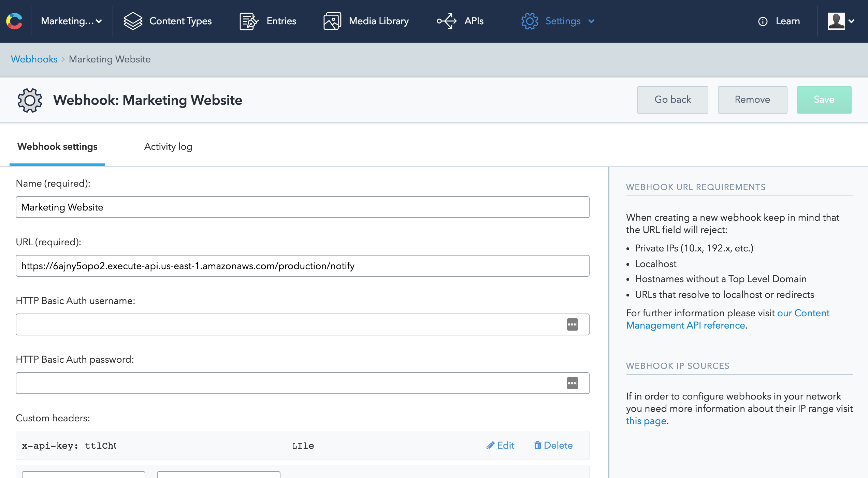Select the Webhook settings tab
Image resolution: width=868 pixels, height=478 pixels.
pyautogui.click(x=57, y=147)
